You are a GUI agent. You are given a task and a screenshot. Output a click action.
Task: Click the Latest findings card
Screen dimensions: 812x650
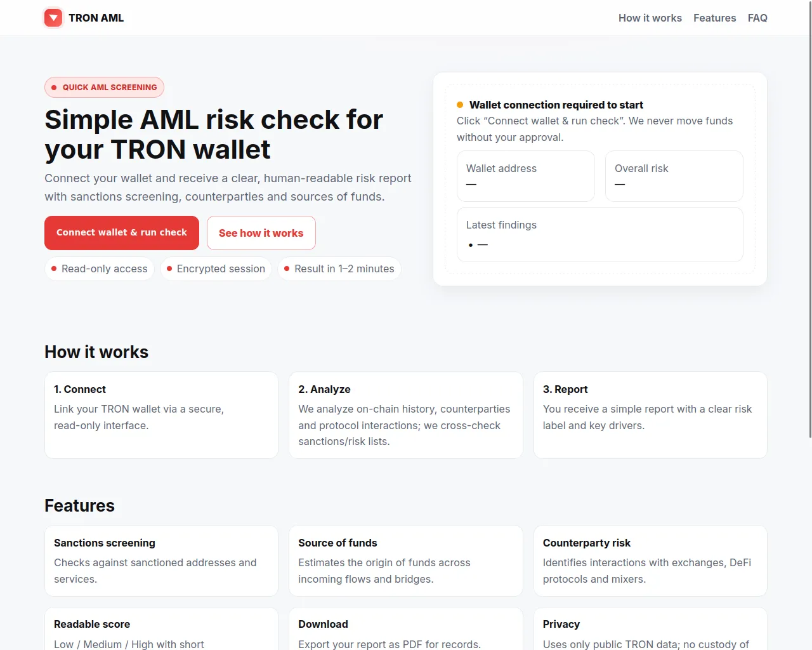point(600,234)
